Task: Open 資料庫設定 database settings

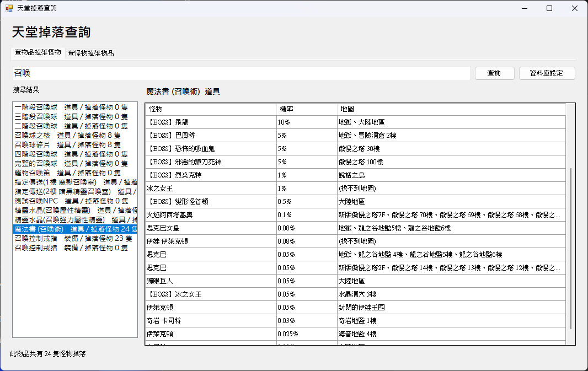Action: tap(547, 73)
